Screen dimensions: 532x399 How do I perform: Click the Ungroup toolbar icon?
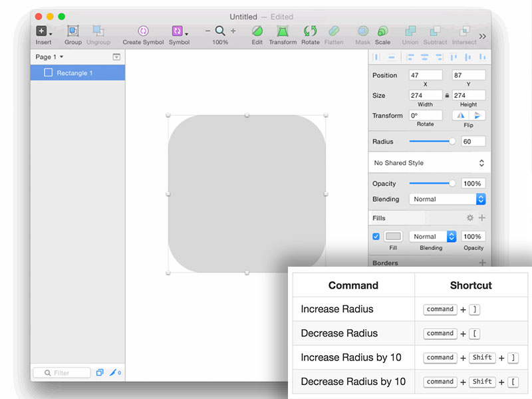(x=98, y=31)
